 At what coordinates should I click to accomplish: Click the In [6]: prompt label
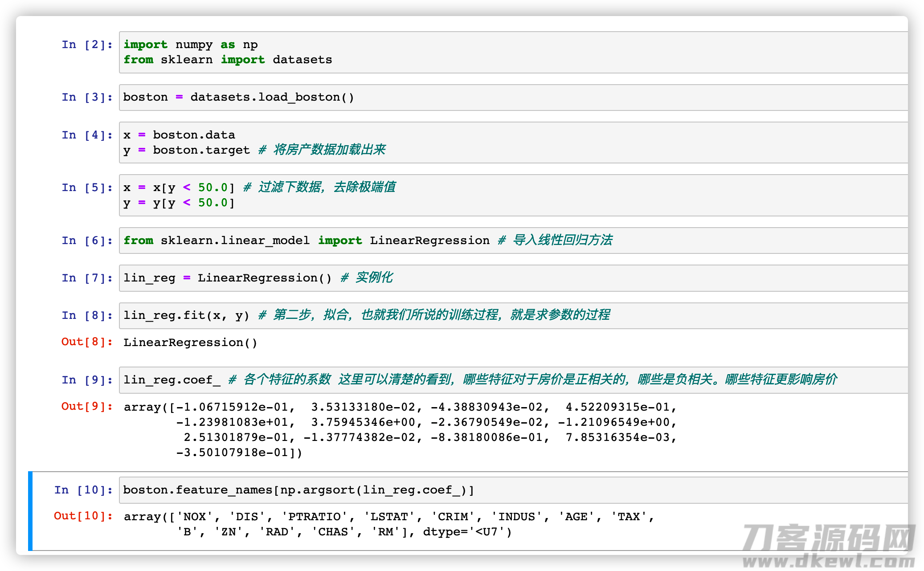[87, 241]
